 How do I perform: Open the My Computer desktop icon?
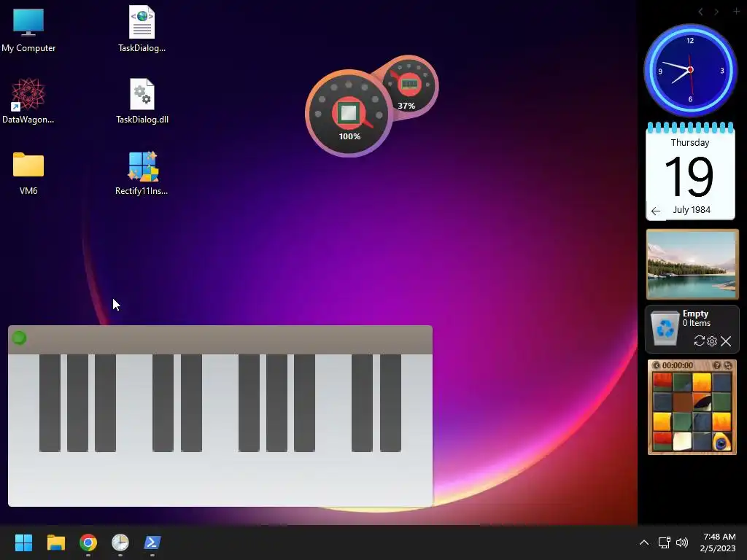tap(28, 29)
